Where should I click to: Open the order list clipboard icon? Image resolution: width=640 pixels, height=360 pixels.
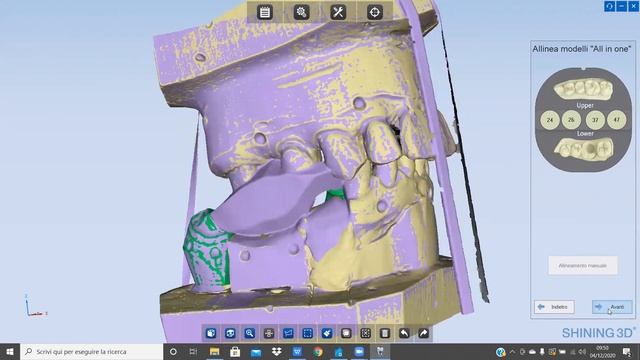(x=265, y=12)
